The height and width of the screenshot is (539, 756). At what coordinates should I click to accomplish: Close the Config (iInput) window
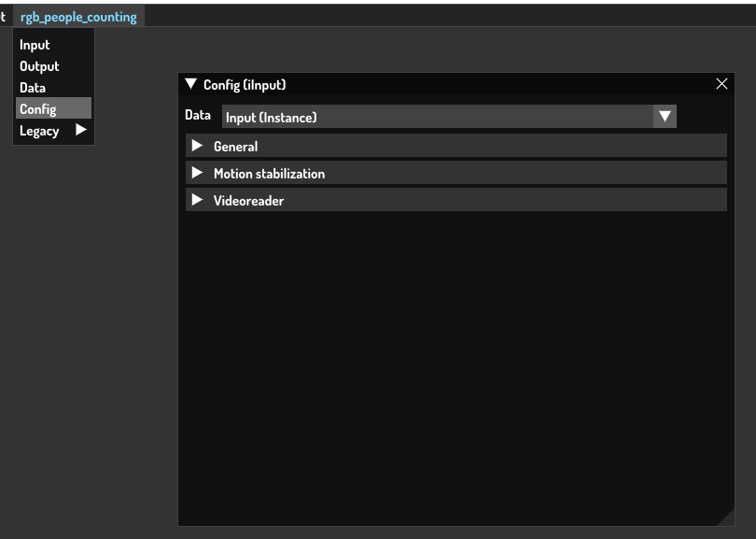(721, 84)
